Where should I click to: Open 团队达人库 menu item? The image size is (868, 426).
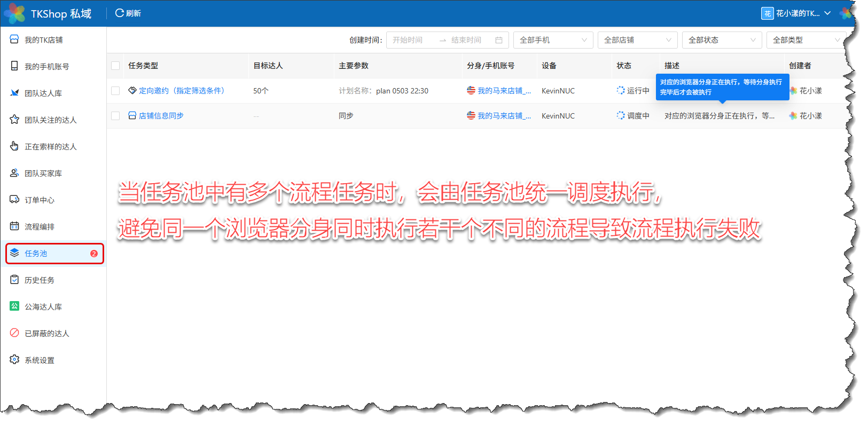tap(53, 93)
